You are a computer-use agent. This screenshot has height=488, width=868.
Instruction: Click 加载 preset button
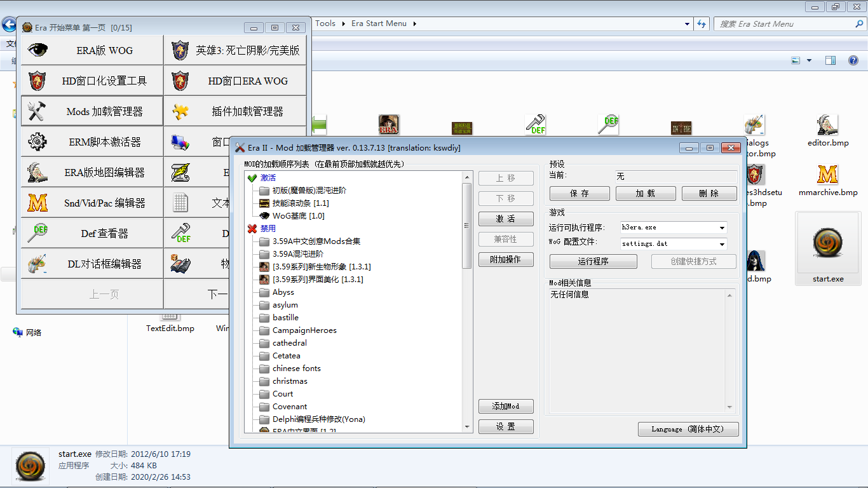click(x=646, y=193)
